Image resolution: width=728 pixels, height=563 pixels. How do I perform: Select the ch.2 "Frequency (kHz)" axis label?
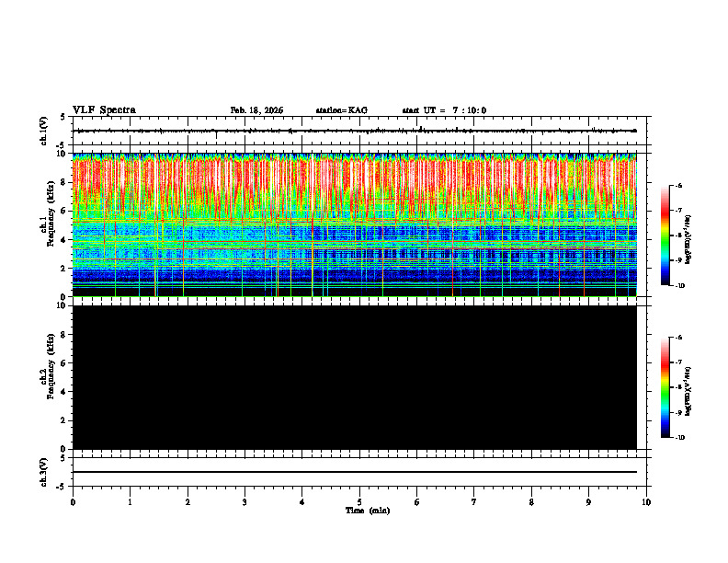51,366
